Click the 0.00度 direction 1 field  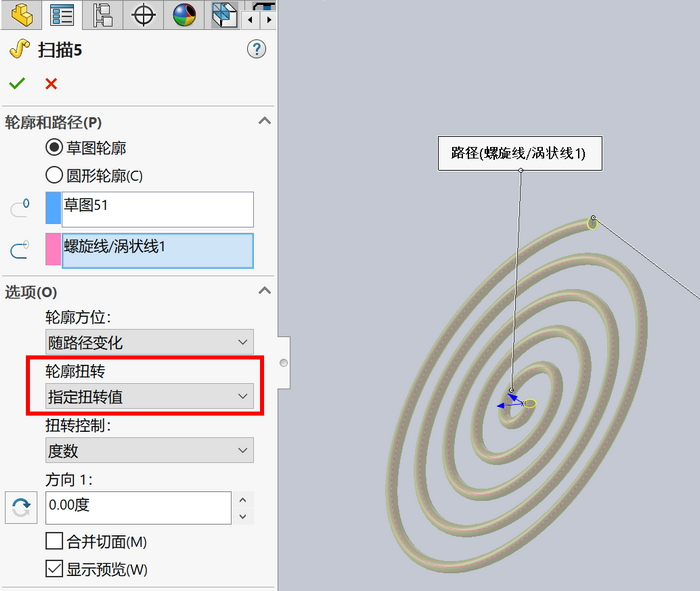[138, 508]
